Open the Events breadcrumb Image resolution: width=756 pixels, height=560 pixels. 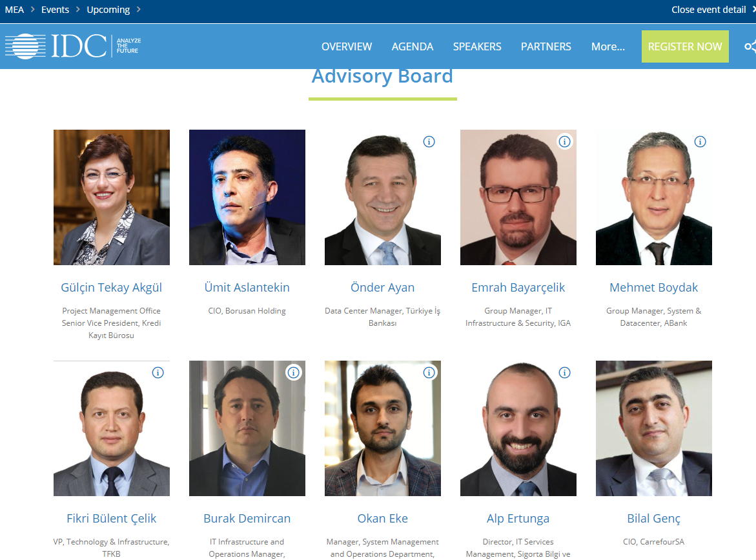pos(55,10)
